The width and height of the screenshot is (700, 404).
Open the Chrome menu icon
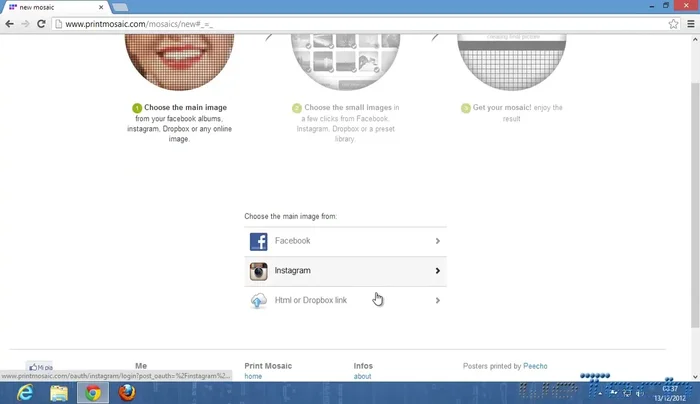689,23
